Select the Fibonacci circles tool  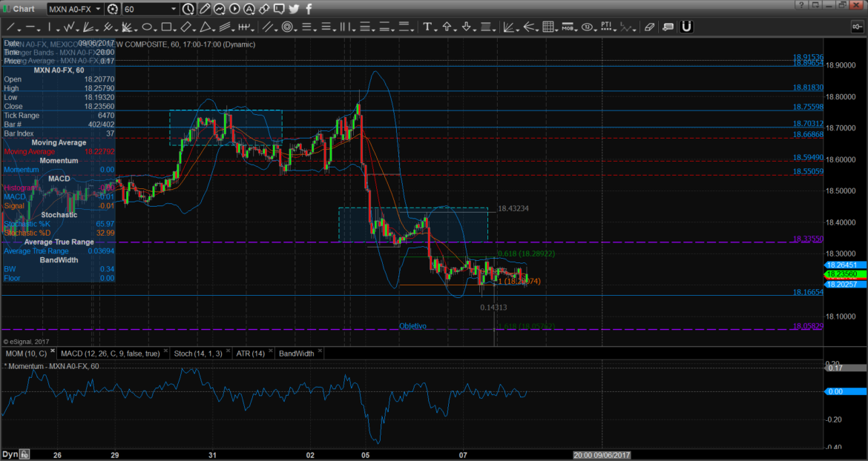[x=287, y=27]
